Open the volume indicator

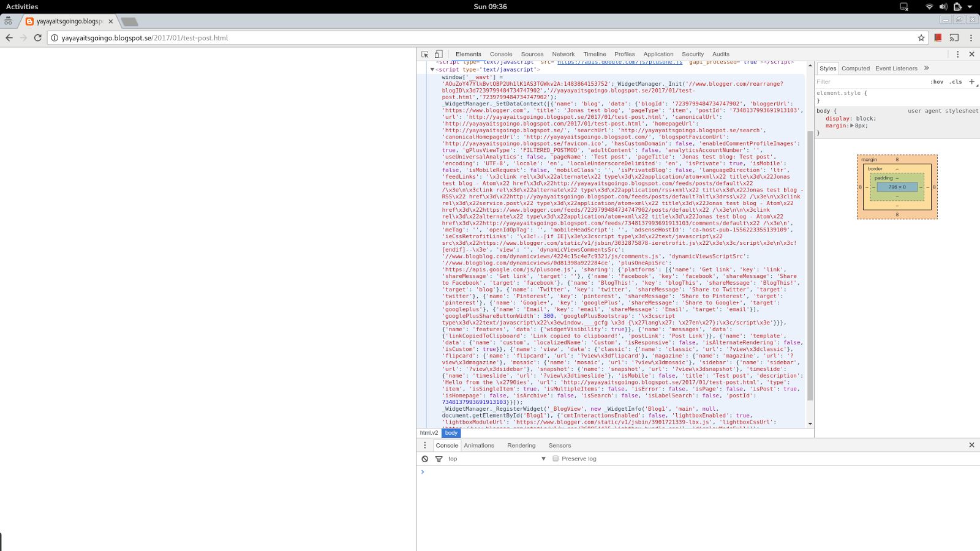click(943, 7)
